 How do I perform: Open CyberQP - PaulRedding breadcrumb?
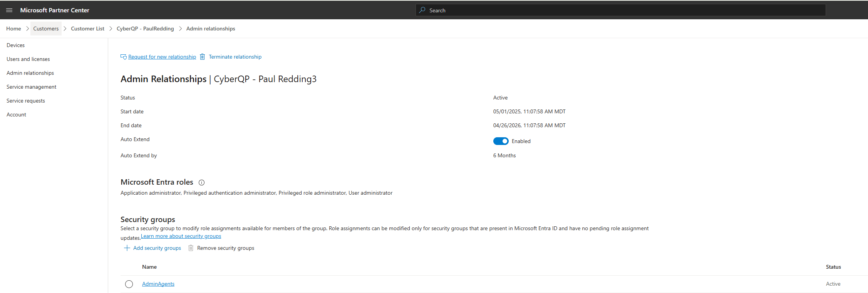pyautogui.click(x=145, y=29)
